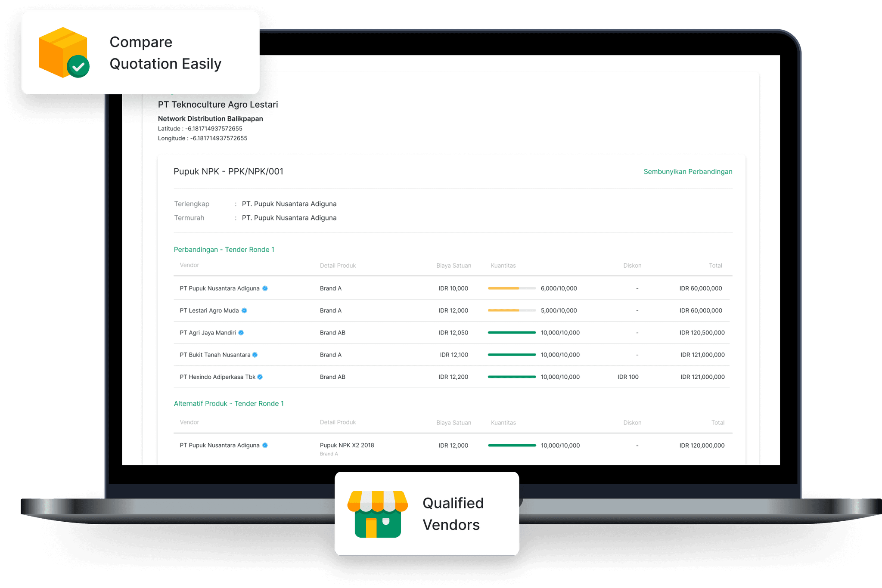Viewport: 882px width, 588px height.
Task: Select vendor PT Hexindo Adiperkasa Tbk
Action: click(217, 377)
